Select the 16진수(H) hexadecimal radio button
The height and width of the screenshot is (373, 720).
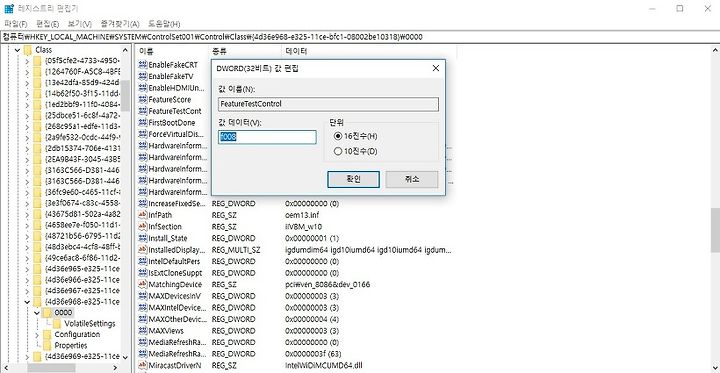pos(338,136)
